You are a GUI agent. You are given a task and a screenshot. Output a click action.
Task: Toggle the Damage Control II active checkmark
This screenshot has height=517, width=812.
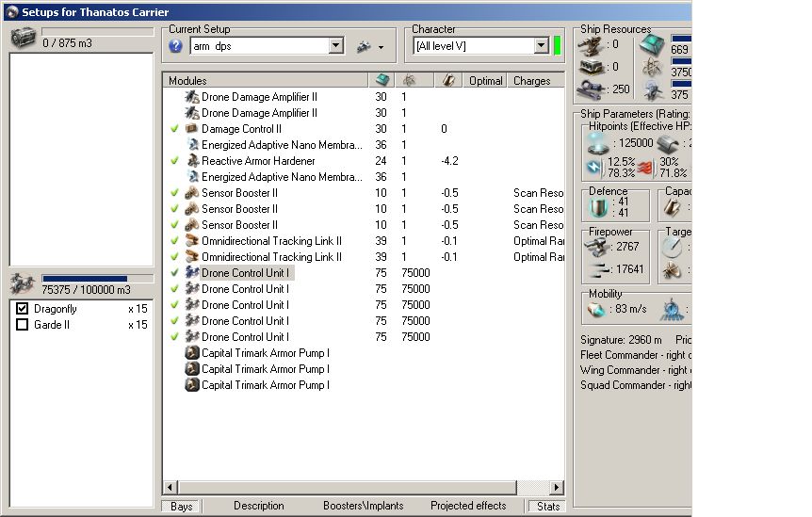[174, 128]
